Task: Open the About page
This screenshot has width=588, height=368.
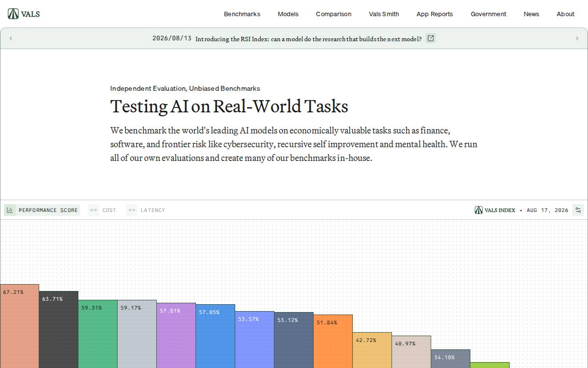Action: [x=565, y=14]
